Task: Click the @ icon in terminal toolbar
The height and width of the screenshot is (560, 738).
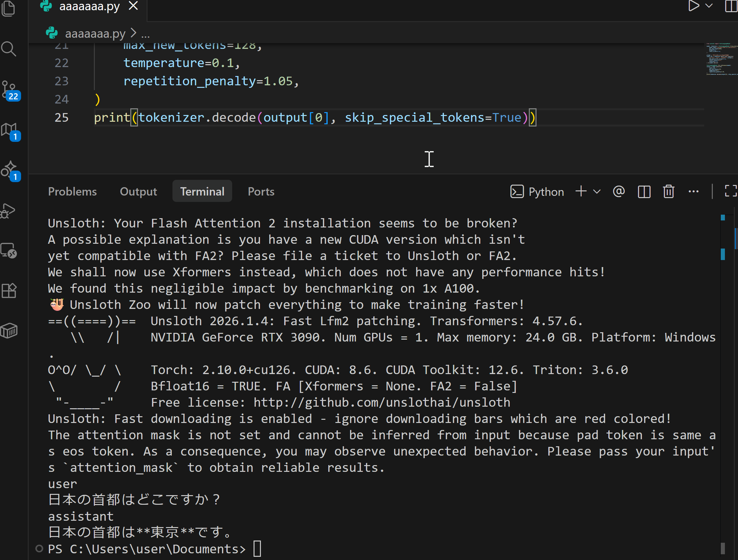Action: [x=619, y=192]
